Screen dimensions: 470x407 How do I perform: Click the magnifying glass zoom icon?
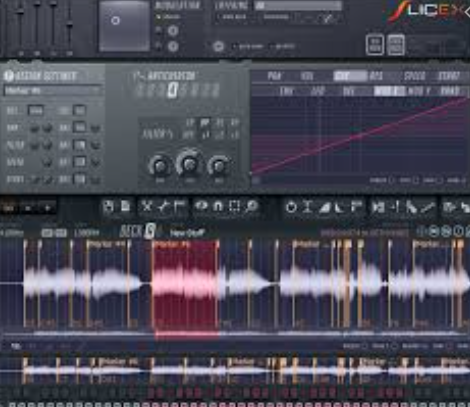click(x=252, y=207)
